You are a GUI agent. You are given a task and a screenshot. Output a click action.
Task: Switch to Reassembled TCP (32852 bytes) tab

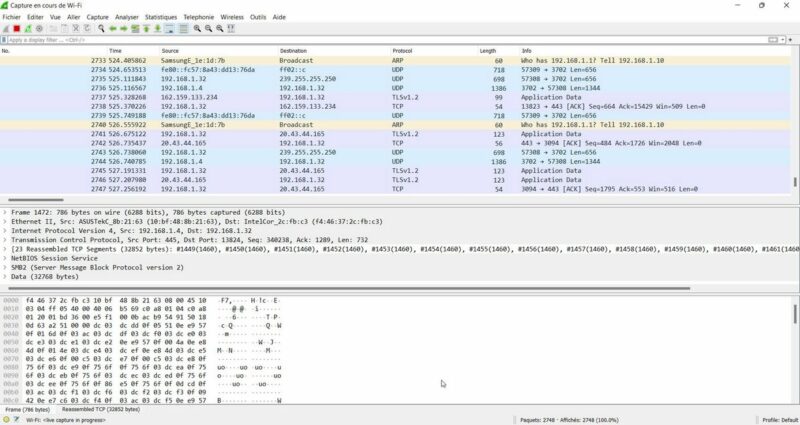coord(101,410)
